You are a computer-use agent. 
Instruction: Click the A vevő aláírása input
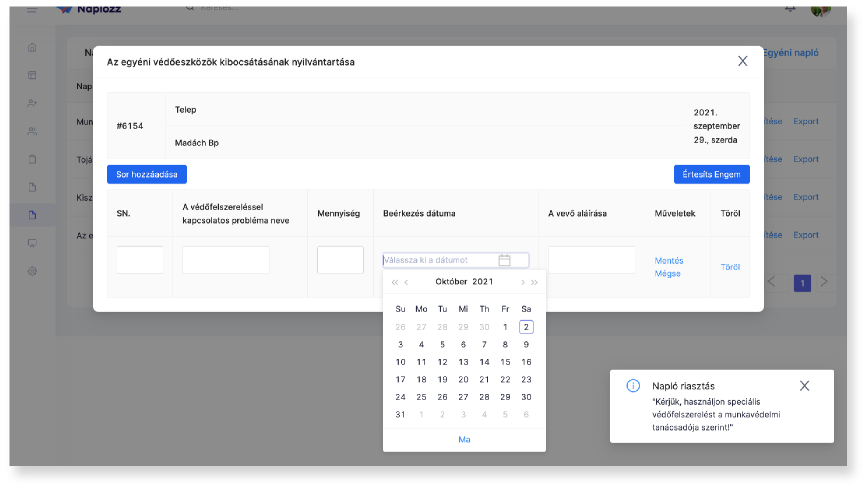(x=591, y=260)
